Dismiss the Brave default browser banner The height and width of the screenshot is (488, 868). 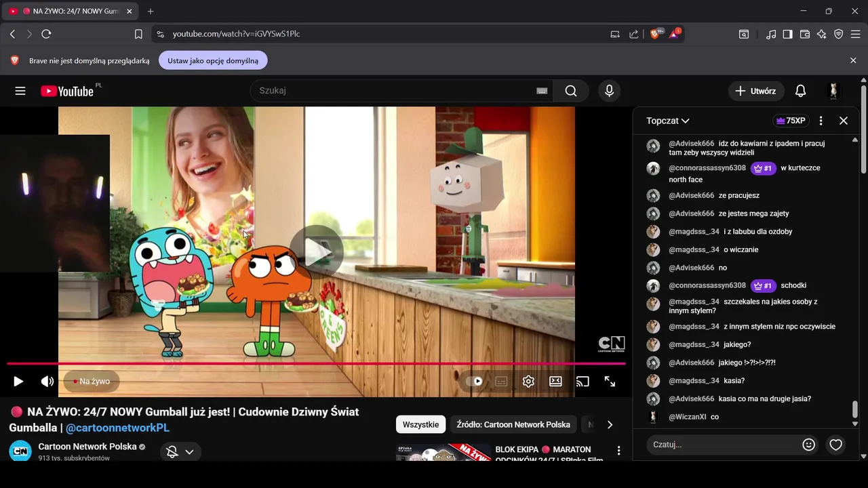(853, 60)
